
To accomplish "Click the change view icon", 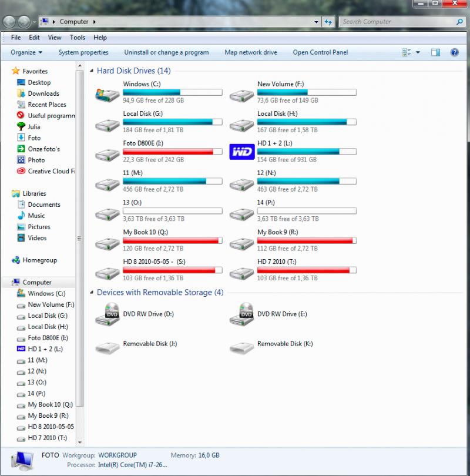I will pyautogui.click(x=407, y=52).
